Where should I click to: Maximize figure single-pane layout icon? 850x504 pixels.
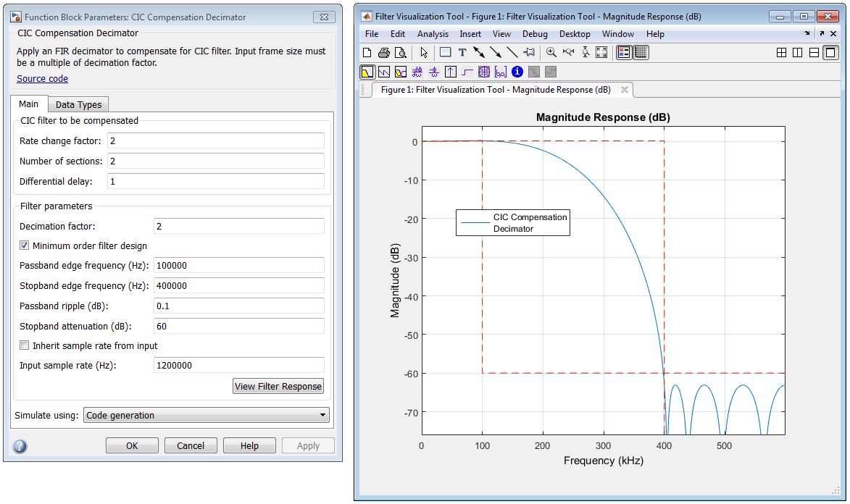tap(830, 53)
